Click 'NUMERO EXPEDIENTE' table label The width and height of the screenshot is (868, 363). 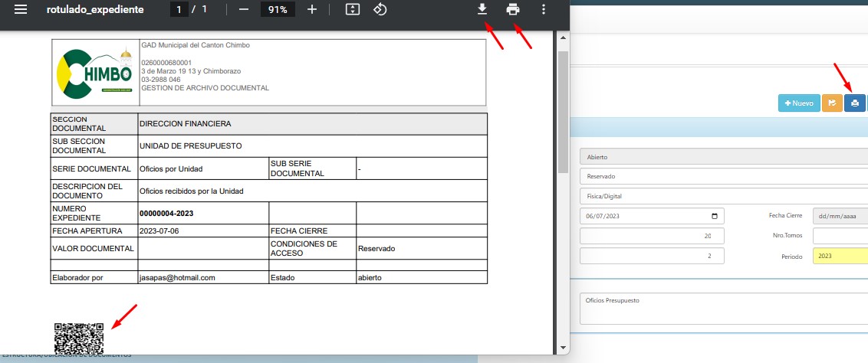click(77, 213)
